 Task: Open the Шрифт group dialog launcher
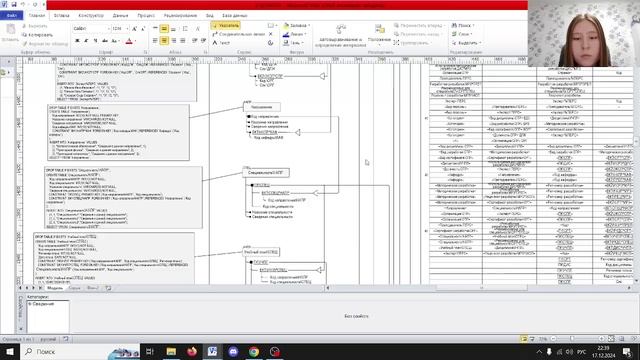point(146,52)
